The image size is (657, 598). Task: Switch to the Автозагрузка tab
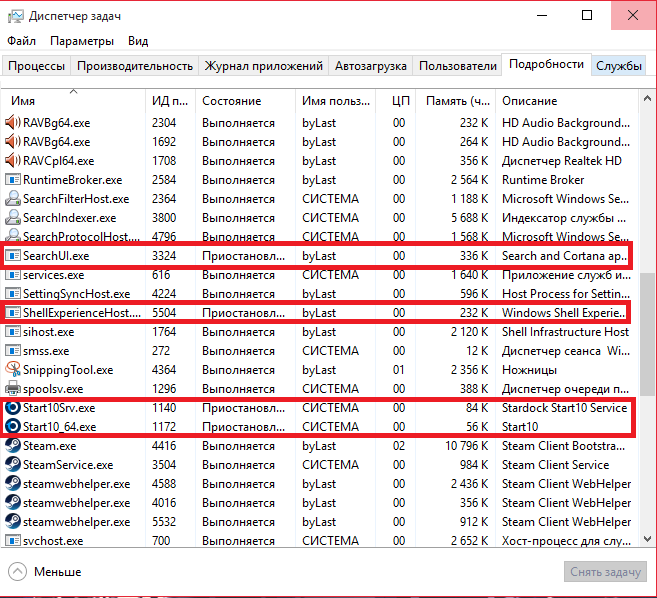[370, 66]
